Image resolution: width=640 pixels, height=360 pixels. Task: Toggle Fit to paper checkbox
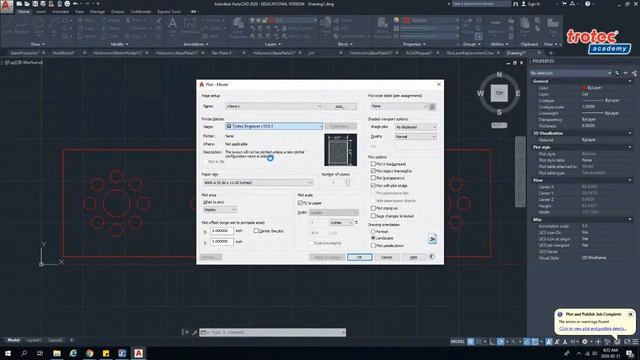[300, 202]
